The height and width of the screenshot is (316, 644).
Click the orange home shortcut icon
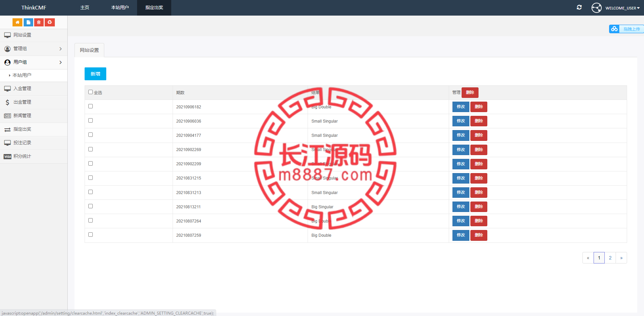pyautogui.click(x=17, y=22)
